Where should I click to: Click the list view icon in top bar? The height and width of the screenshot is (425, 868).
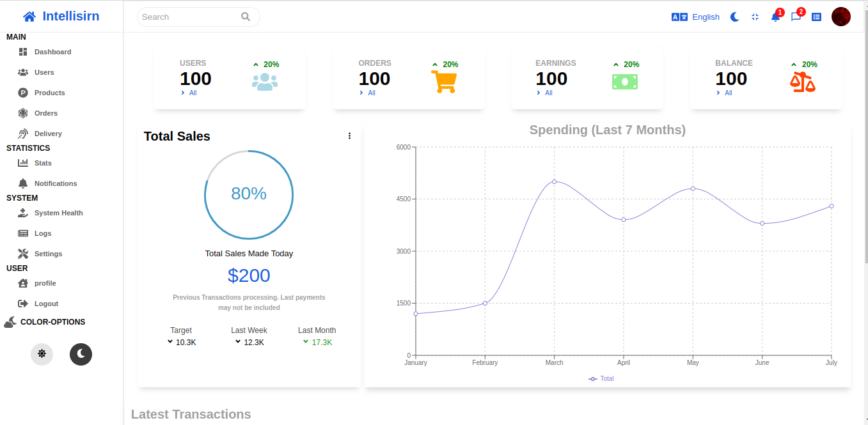pyautogui.click(x=816, y=17)
